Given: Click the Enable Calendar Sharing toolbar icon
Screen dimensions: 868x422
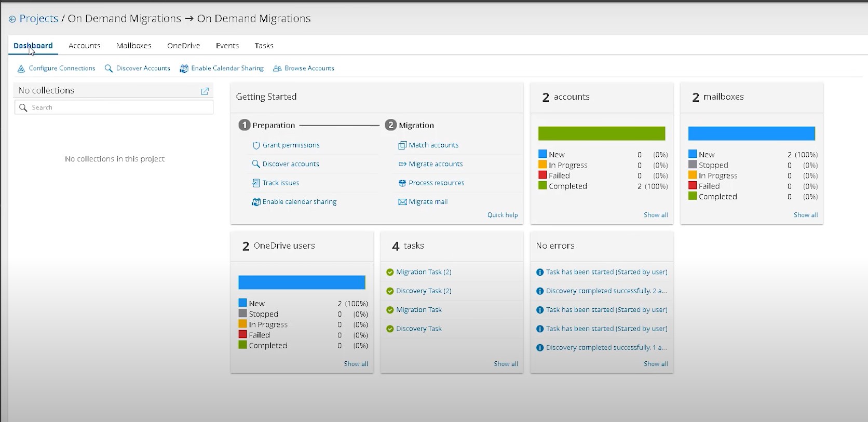Looking at the screenshot, I should 184,69.
